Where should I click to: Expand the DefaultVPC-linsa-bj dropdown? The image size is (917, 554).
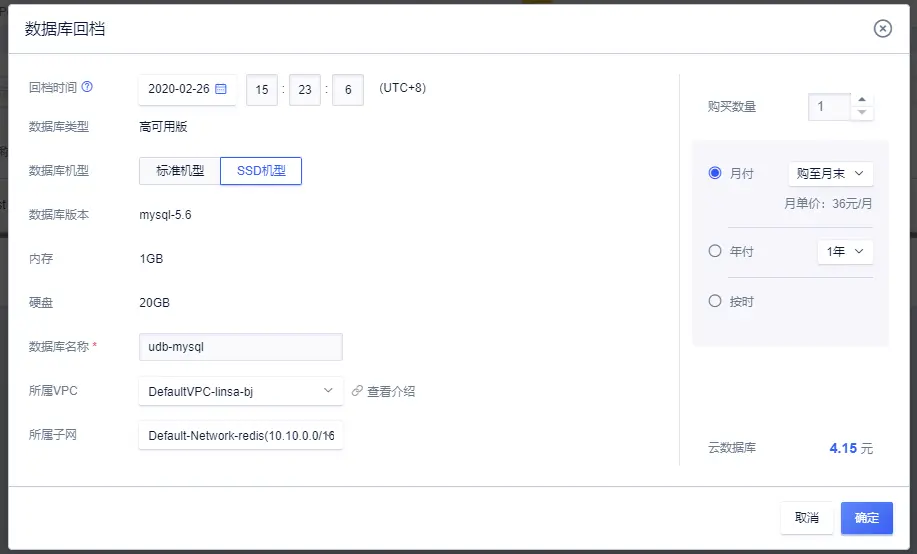tap(240, 391)
